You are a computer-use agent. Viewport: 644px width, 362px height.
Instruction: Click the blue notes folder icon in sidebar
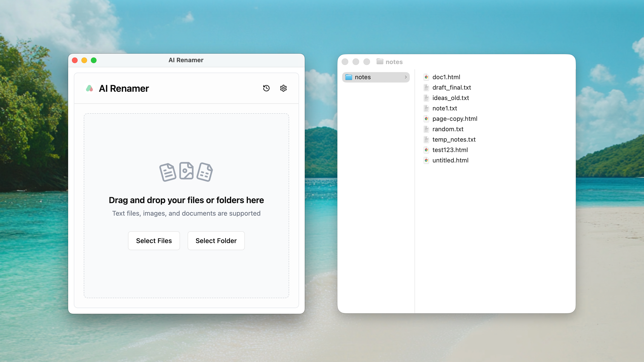point(348,77)
